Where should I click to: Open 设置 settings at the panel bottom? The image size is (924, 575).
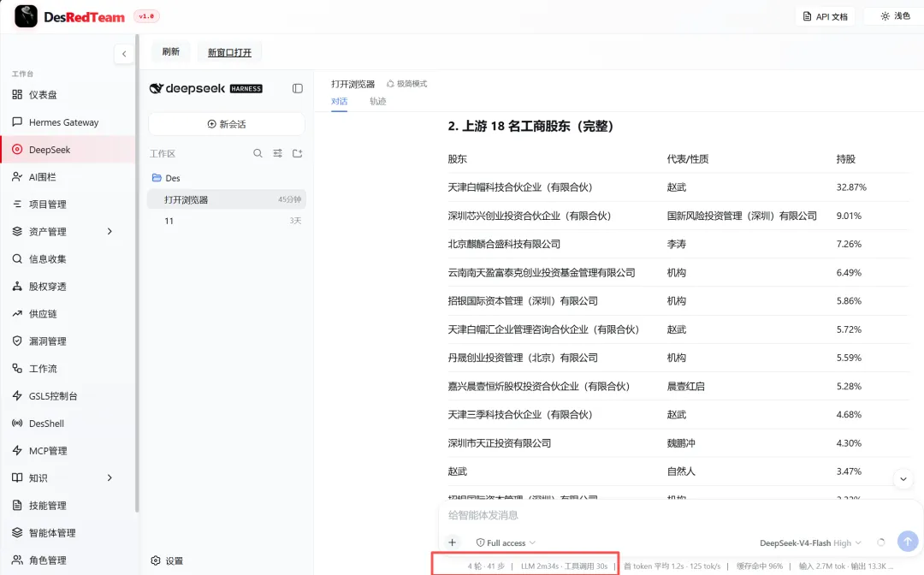tap(167, 560)
